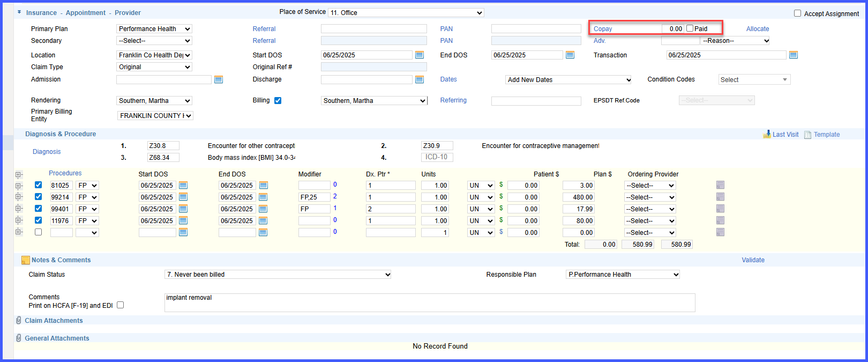This screenshot has height=362, width=868.
Task: Open the Adv. Reason dropdown
Action: (736, 41)
